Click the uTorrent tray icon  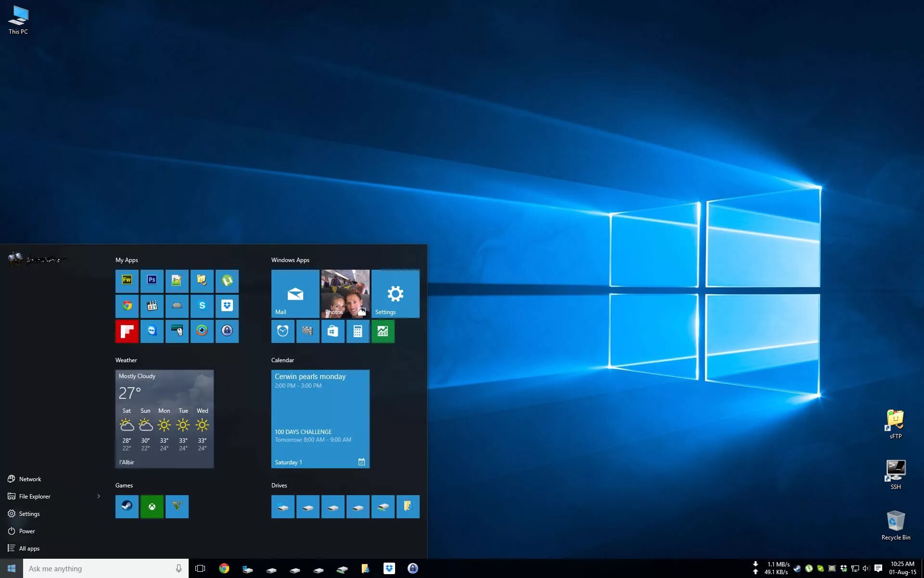pos(809,568)
